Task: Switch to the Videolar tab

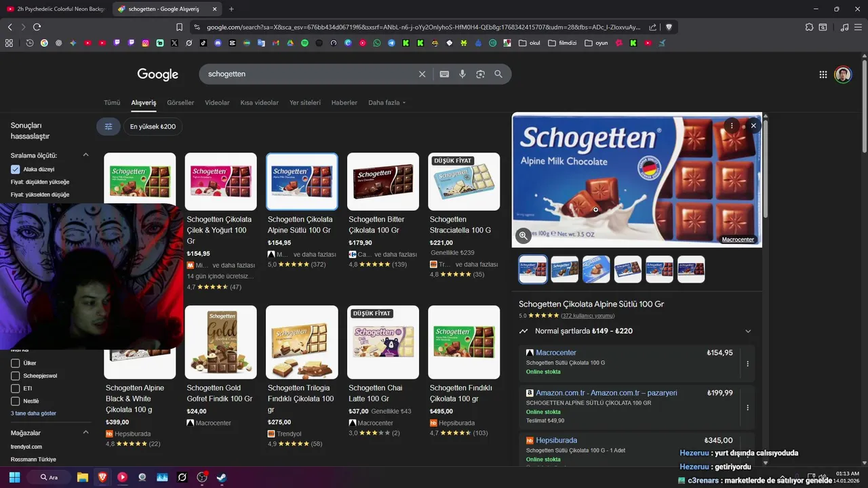Action: pos(217,103)
